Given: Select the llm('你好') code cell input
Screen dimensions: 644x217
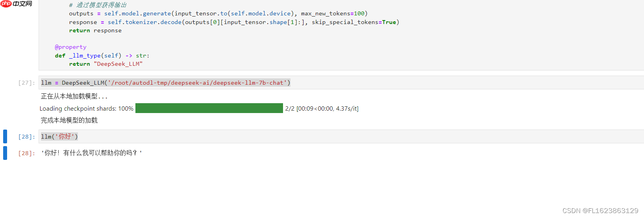Looking at the screenshot, I should (x=341, y=137).
